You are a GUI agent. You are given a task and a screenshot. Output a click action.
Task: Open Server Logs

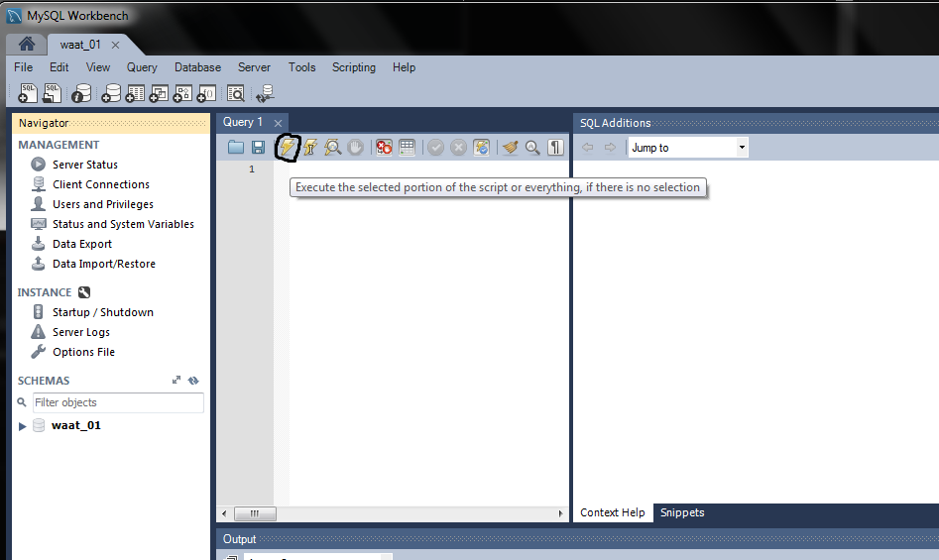[81, 331]
